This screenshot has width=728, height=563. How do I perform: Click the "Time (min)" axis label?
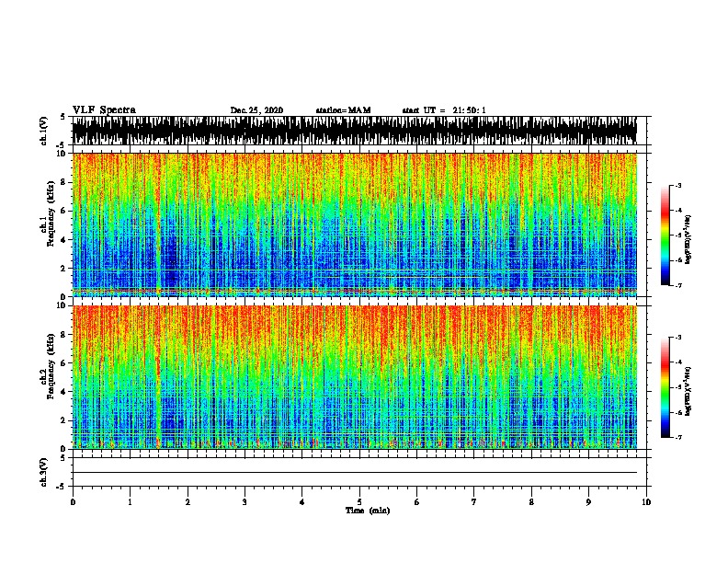(368, 511)
